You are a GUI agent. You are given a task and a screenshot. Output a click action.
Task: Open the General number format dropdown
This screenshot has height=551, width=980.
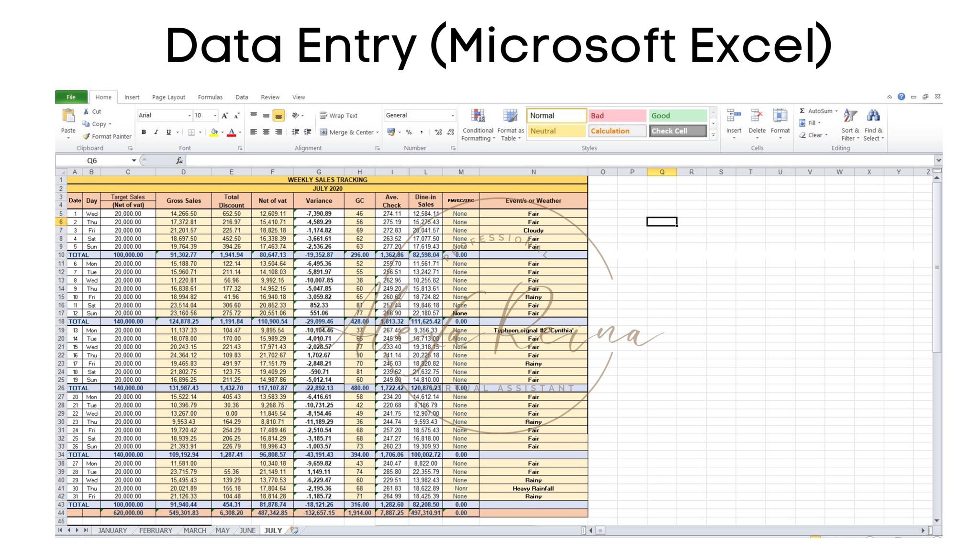point(452,116)
